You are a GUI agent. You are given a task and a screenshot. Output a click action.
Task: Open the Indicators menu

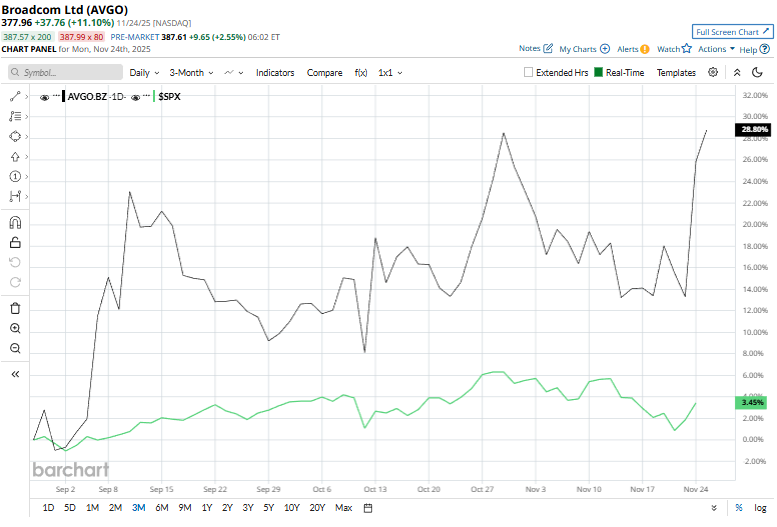pos(275,73)
